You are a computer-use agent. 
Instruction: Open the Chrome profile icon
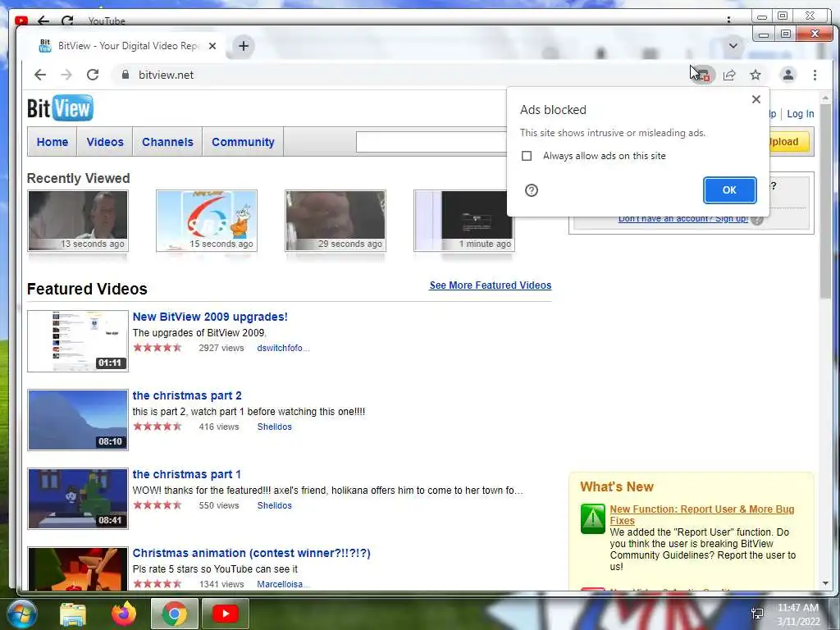pyautogui.click(x=788, y=75)
